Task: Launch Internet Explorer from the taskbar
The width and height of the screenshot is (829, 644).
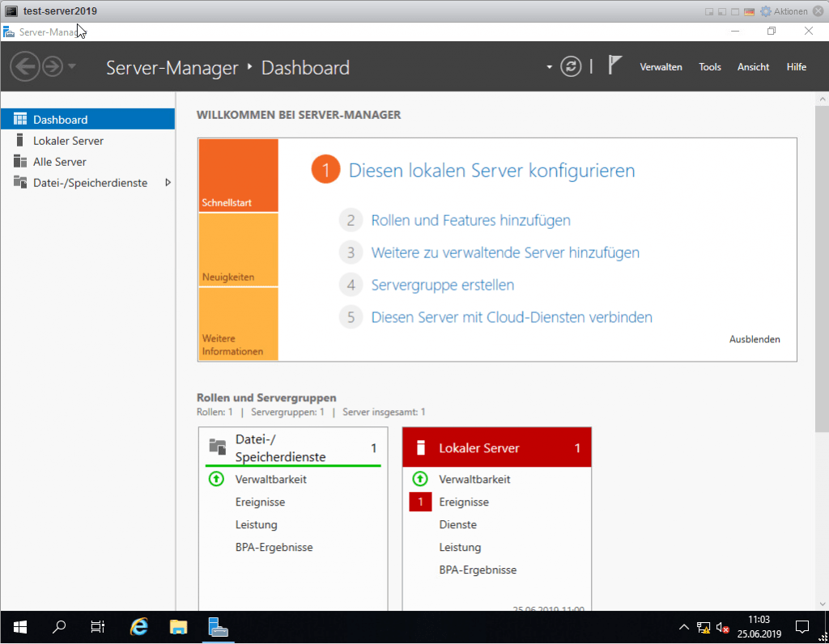Action: (138, 627)
